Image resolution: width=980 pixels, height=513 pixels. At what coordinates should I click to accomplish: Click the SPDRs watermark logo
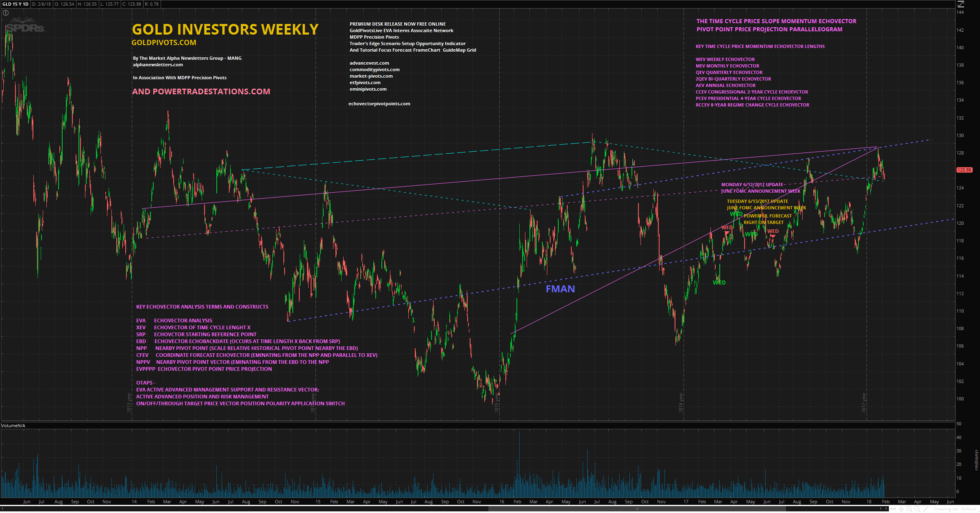pyautogui.click(x=24, y=27)
